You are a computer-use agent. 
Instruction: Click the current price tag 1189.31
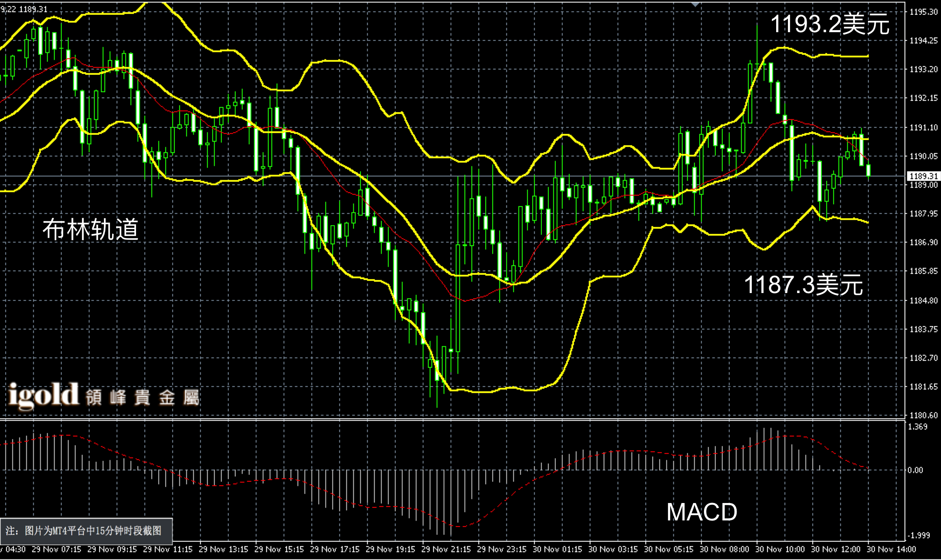(924, 176)
